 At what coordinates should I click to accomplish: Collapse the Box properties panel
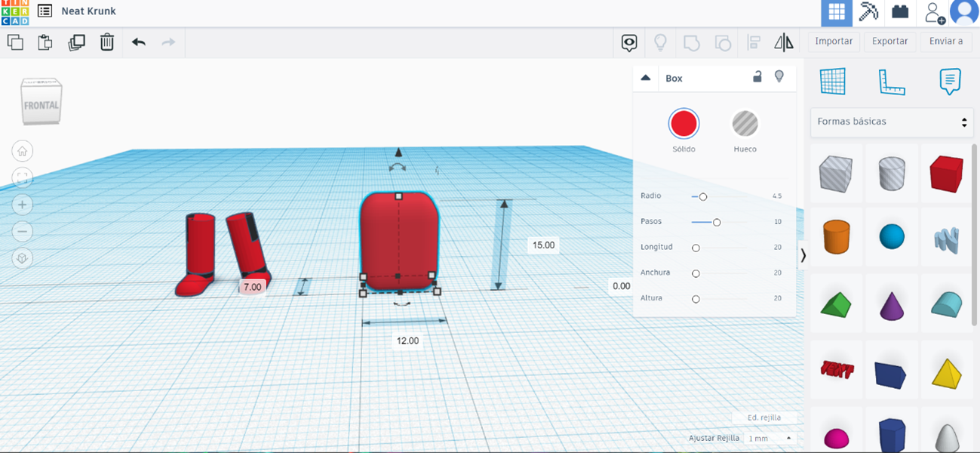[x=645, y=78]
